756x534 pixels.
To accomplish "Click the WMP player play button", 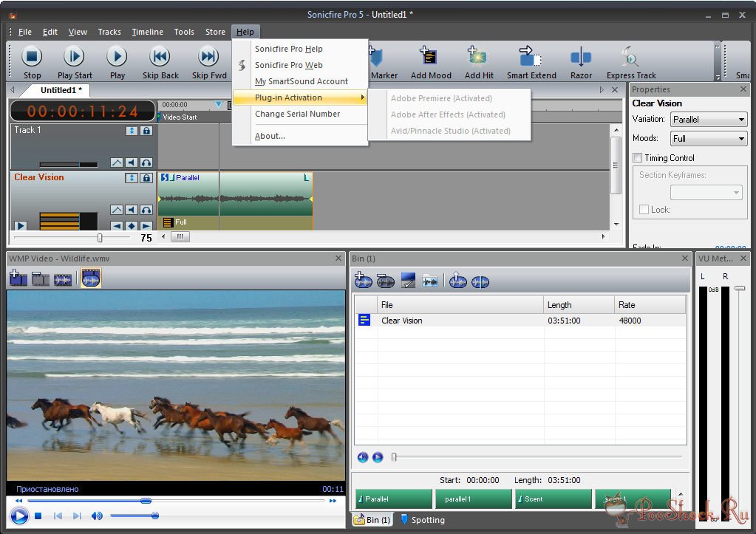I will [18, 516].
